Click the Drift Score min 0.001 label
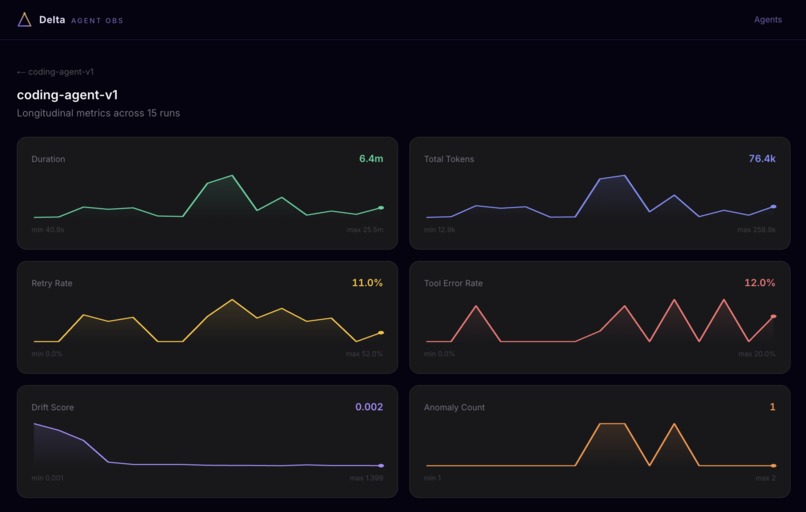 (x=47, y=478)
